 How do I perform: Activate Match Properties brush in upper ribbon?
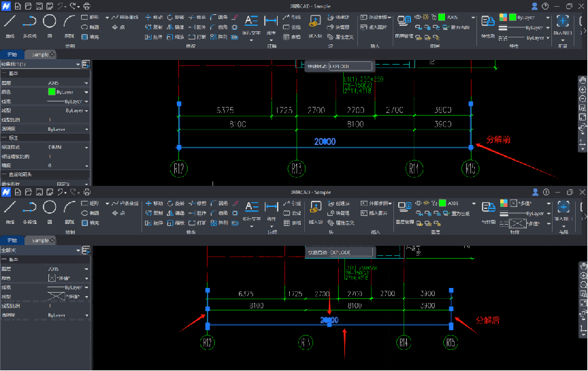click(487, 22)
